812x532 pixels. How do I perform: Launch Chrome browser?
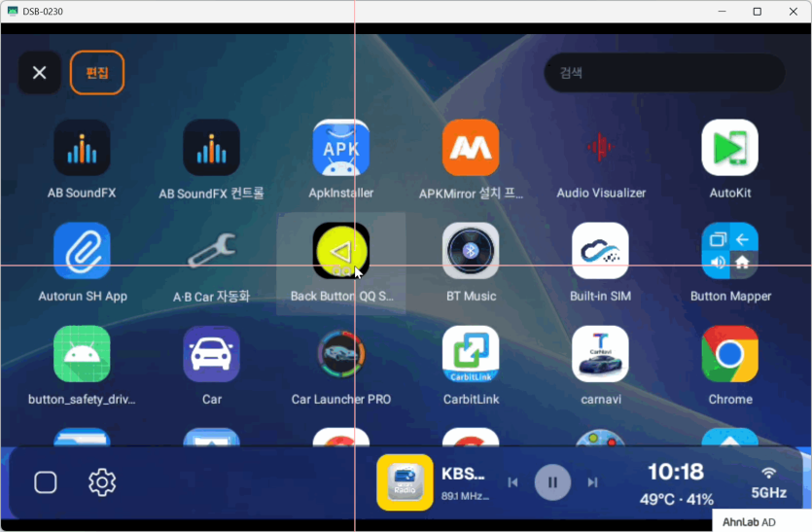[x=729, y=354]
